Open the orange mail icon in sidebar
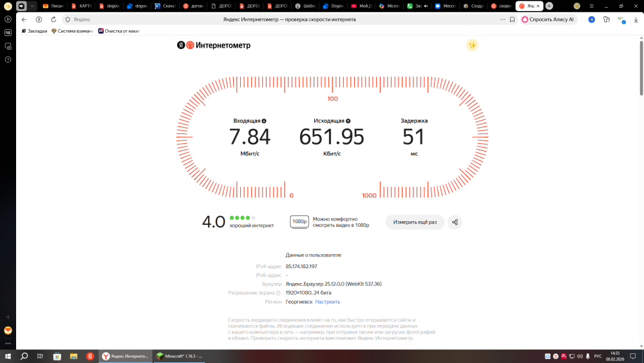 point(8,331)
